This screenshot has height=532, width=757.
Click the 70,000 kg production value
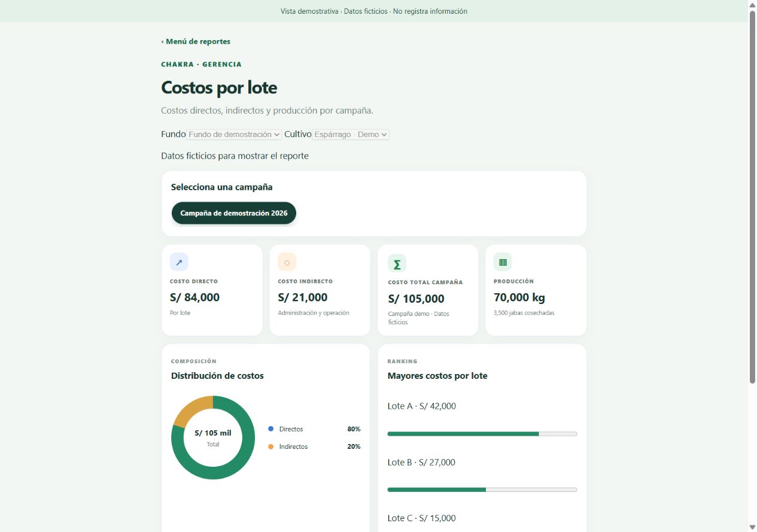pyautogui.click(x=519, y=297)
